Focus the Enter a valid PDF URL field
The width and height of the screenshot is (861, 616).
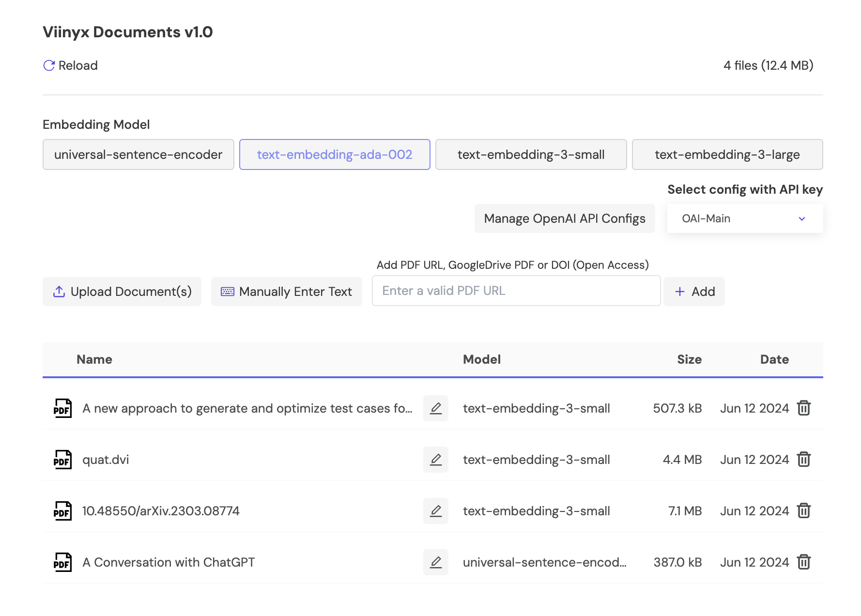click(516, 291)
